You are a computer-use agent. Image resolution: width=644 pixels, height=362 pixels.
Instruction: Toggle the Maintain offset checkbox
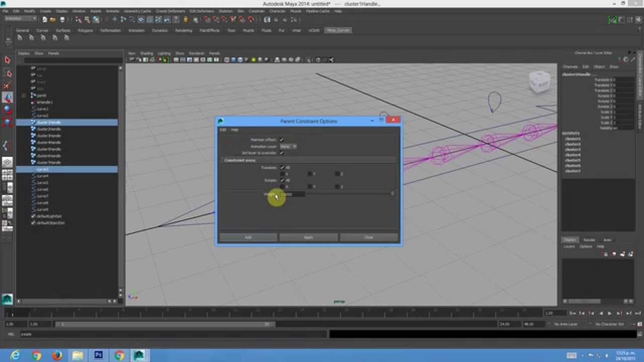point(282,139)
